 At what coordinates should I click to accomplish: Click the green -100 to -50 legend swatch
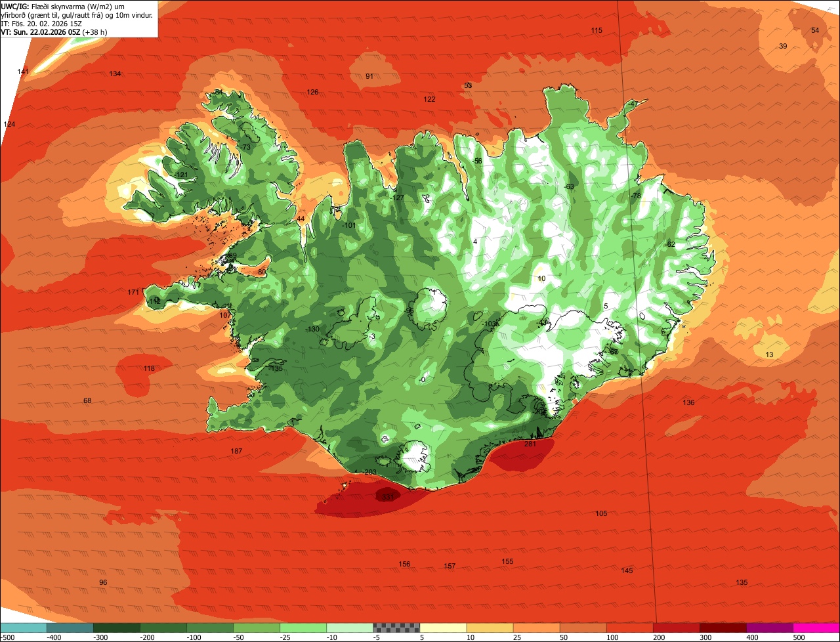(x=210, y=628)
